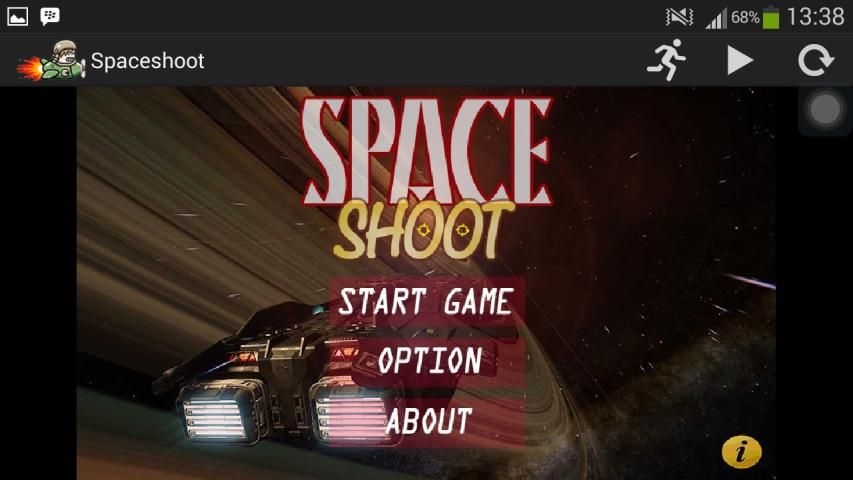Select START GAME
The image size is (853, 480).
426,301
